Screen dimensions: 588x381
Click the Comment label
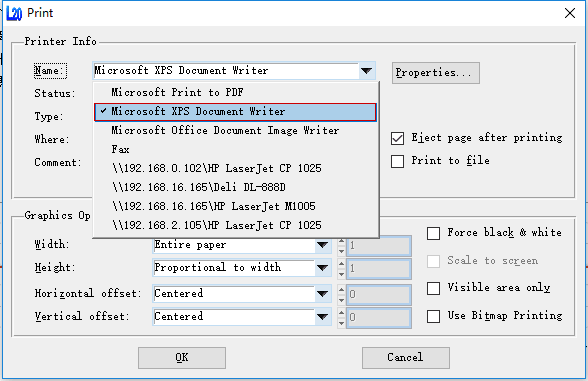pyautogui.click(x=58, y=163)
